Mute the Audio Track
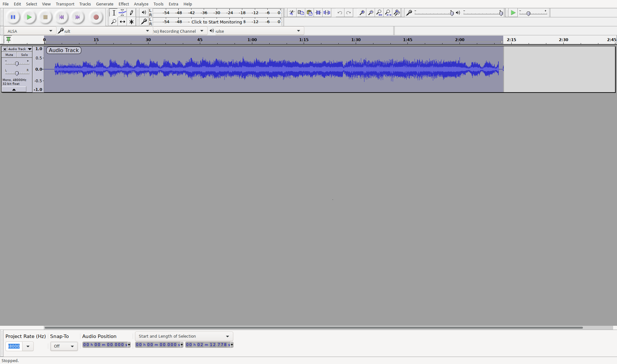Image resolution: width=617 pixels, height=364 pixels. point(9,55)
